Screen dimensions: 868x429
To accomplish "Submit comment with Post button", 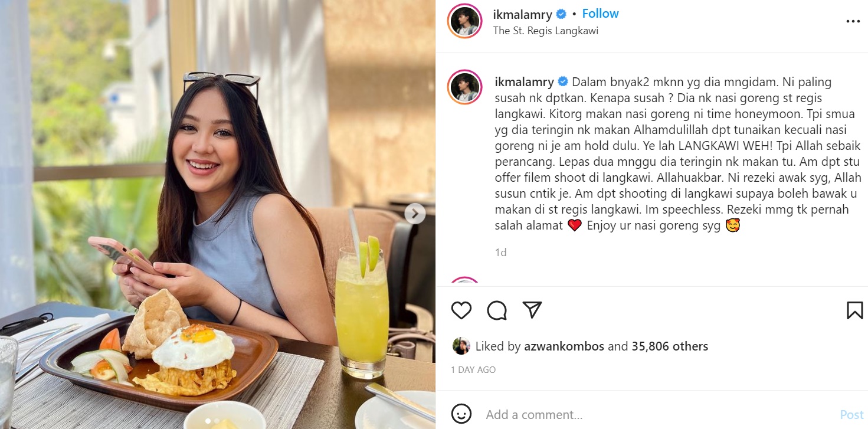I will [x=851, y=415].
